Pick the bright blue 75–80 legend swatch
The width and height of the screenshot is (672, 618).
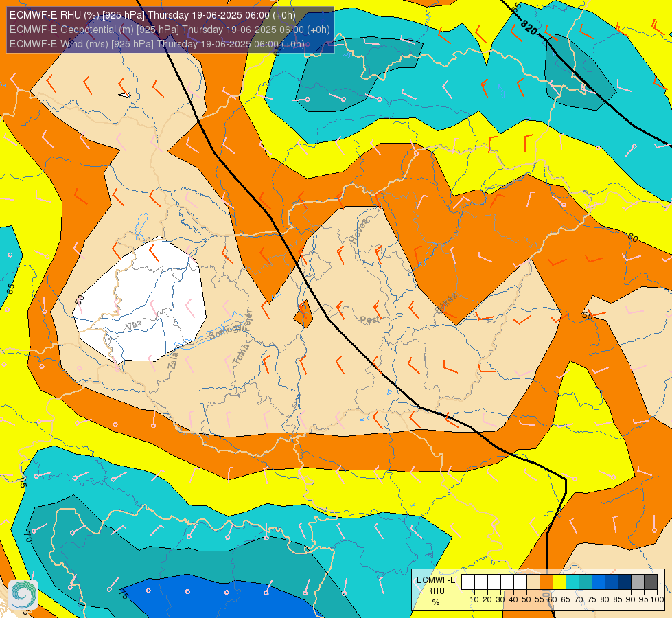coord(599,582)
